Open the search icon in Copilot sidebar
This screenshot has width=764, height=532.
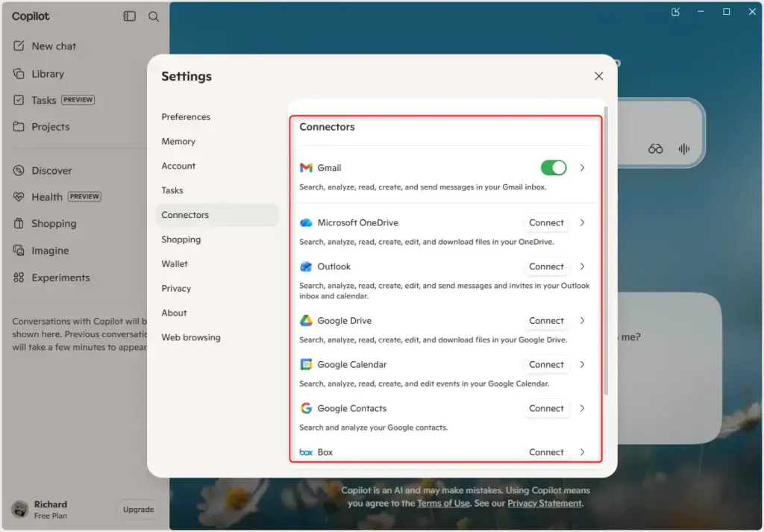[x=154, y=16]
